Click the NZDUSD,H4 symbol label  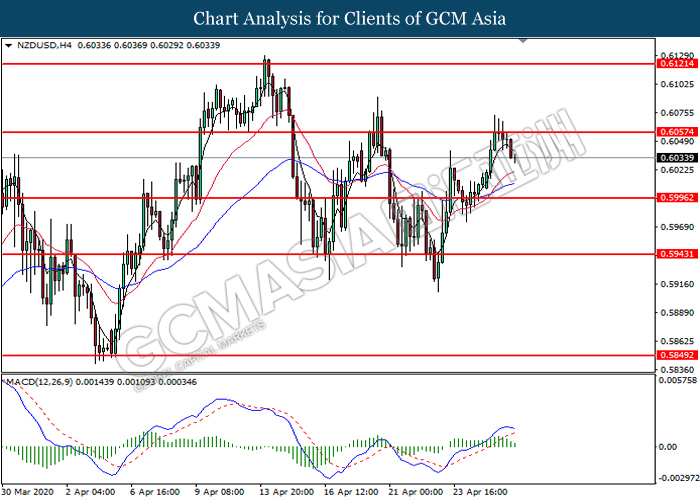coord(44,45)
